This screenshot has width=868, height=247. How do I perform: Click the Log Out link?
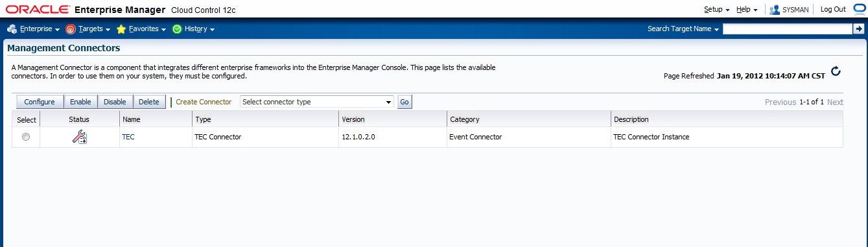pyautogui.click(x=833, y=10)
